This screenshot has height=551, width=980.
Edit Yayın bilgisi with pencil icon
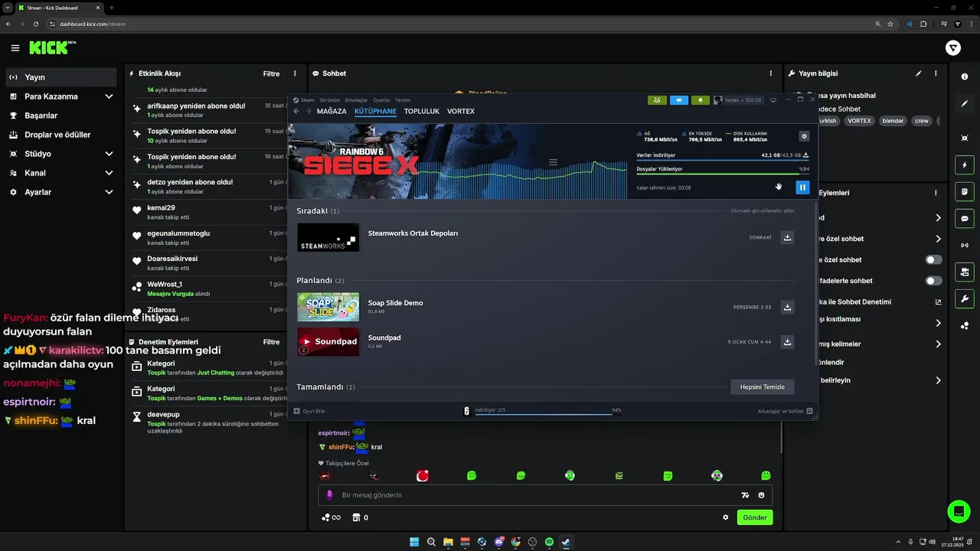click(919, 73)
